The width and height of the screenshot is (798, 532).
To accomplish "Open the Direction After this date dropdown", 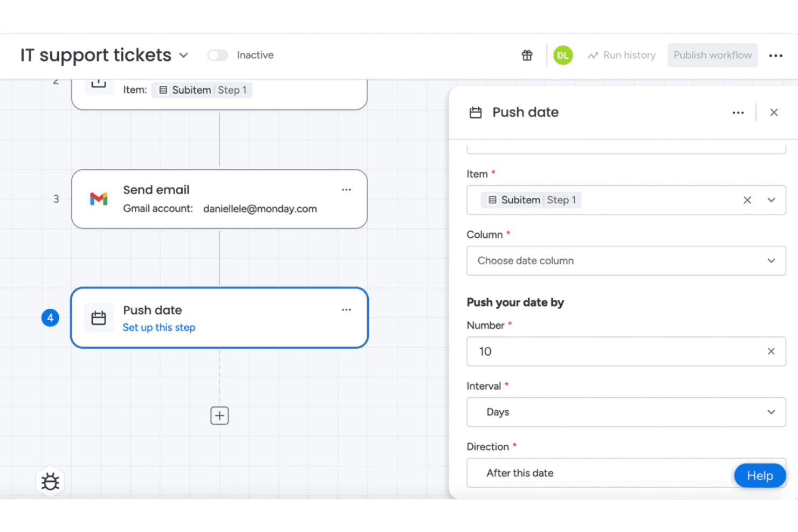I will (x=626, y=473).
